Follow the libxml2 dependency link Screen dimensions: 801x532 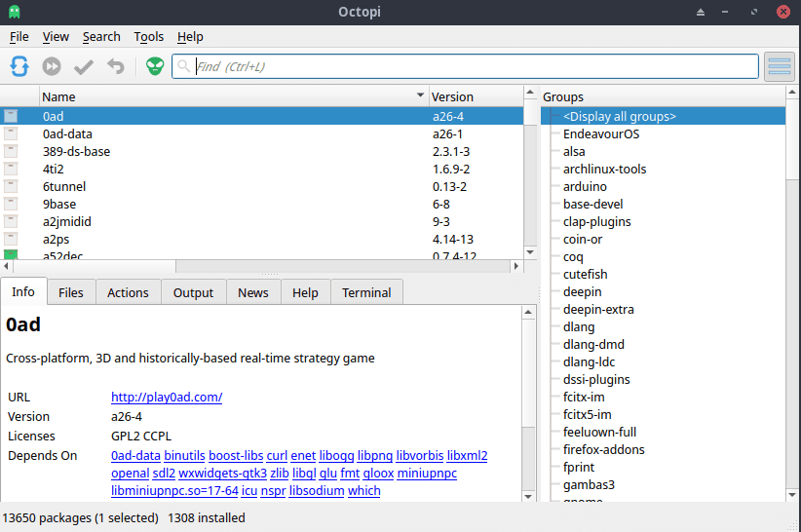pos(467,455)
